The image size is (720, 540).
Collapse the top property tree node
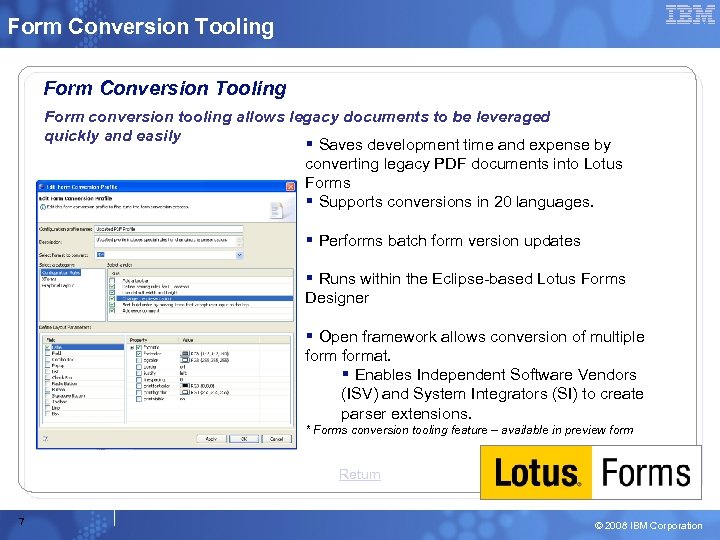(x=132, y=348)
